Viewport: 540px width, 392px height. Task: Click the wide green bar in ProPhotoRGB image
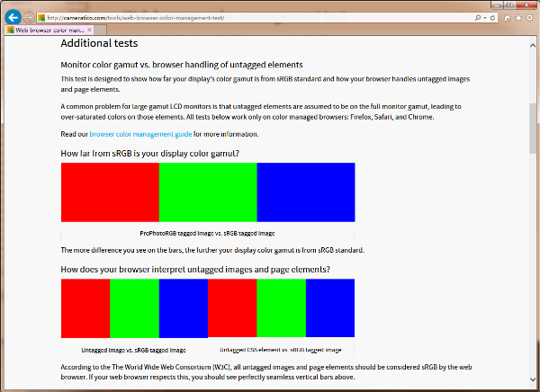[x=208, y=192]
